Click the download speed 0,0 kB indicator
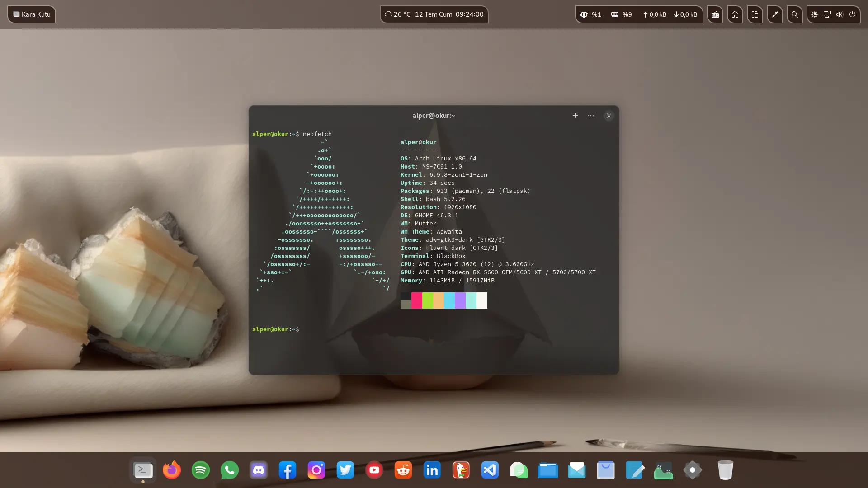 point(685,14)
